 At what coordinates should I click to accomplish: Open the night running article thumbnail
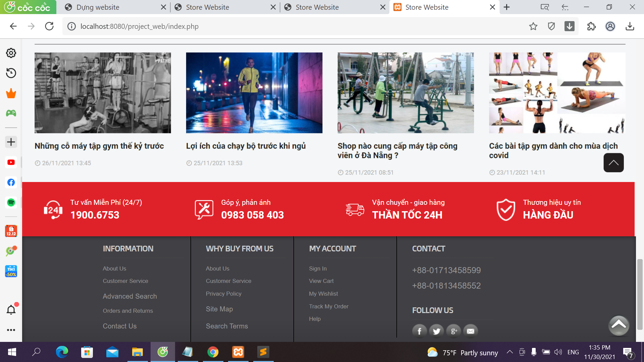(254, 93)
